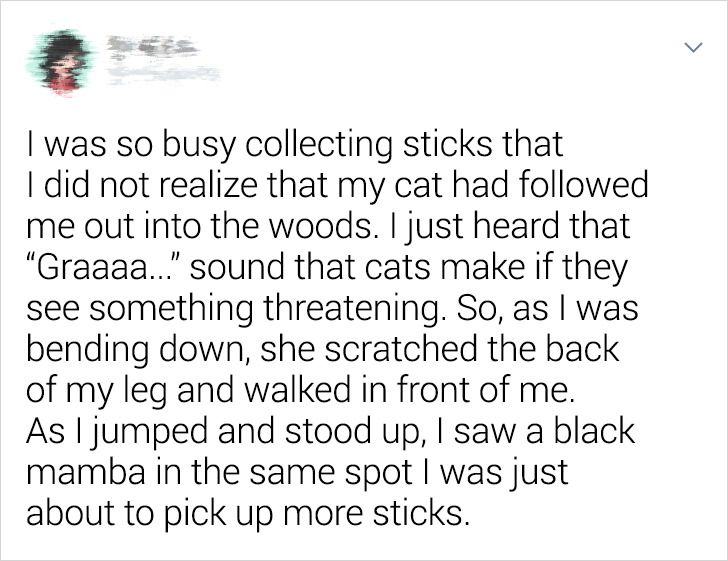
Task: Click the phrase "of my leg"
Action: (x=91, y=391)
